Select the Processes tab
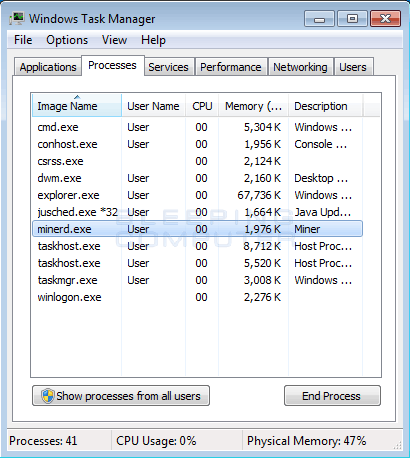410x458 pixels. pyautogui.click(x=112, y=65)
